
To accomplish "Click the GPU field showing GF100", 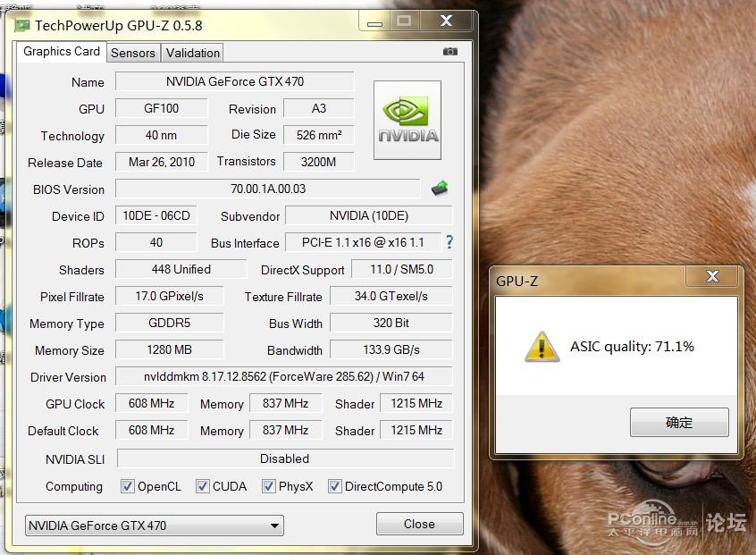I will tap(162, 108).
